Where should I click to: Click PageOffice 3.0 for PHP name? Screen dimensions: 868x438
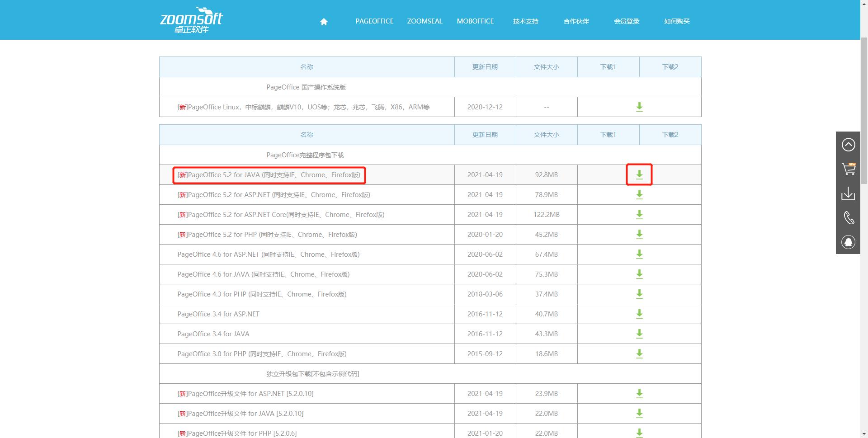[262, 354]
